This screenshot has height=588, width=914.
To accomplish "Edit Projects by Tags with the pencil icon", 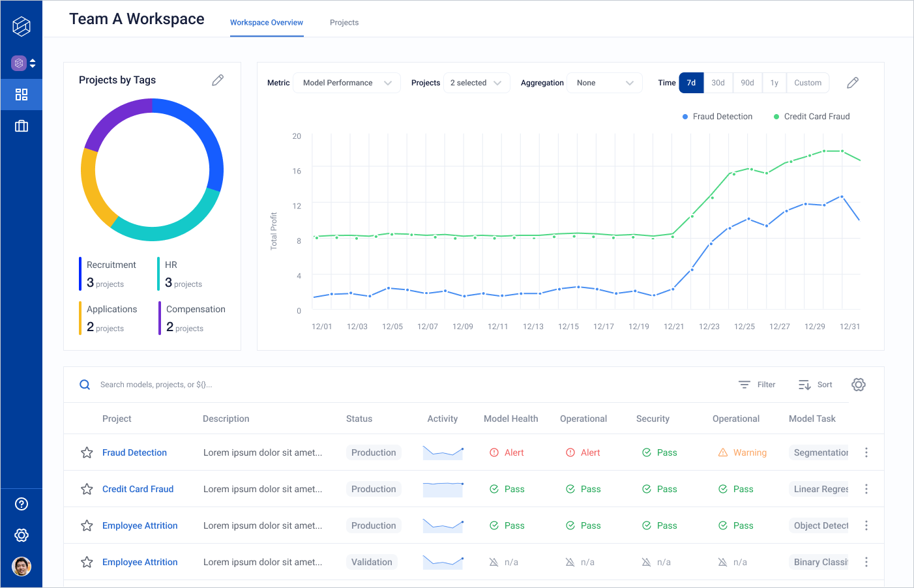I will [218, 80].
